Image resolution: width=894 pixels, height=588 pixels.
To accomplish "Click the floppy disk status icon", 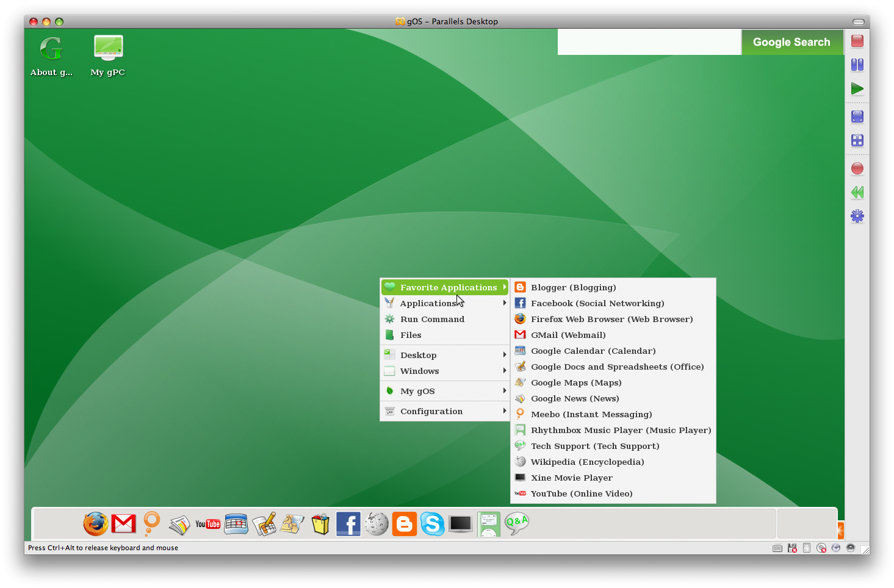I will [x=792, y=548].
